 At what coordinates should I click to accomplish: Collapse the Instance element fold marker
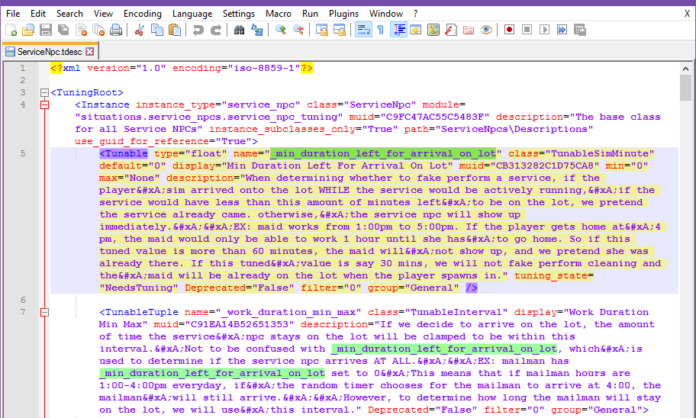tap(43, 104)
